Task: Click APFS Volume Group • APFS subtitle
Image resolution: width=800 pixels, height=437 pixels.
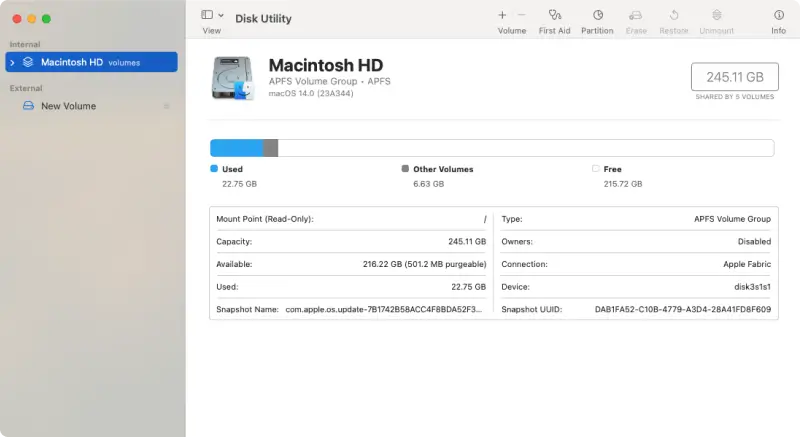Action: coord(330,81)
